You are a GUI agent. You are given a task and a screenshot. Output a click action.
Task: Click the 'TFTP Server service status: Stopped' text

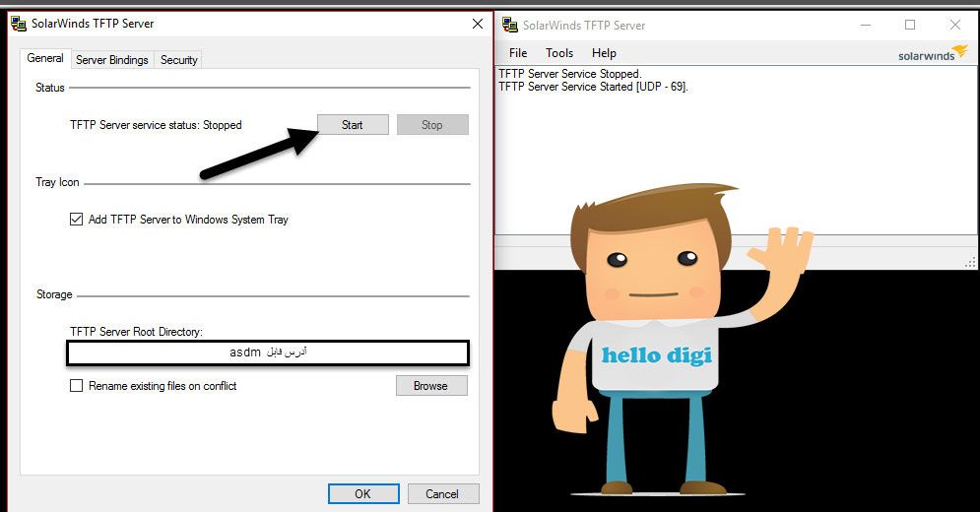click(156, 125)
